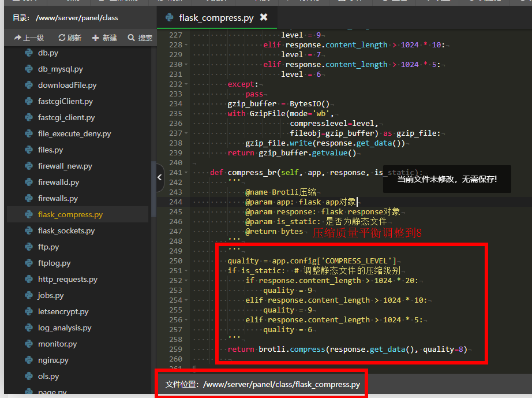Image resolution: width=532 pixels, height=398 pixels.
Task: Click line number 259 in gutter
Action: 175,349
